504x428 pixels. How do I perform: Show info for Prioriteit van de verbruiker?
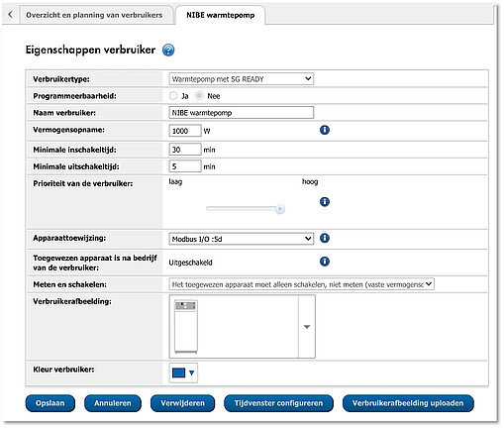click(x=325, y=202)
